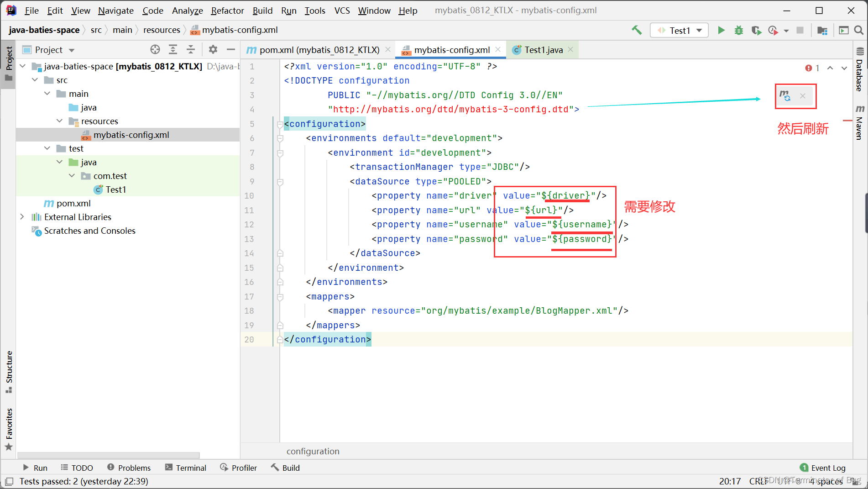Image resolution: width=868 pixels, height=489 pixels.
Task: Open the File menu
Action: [x=31, y=10]
